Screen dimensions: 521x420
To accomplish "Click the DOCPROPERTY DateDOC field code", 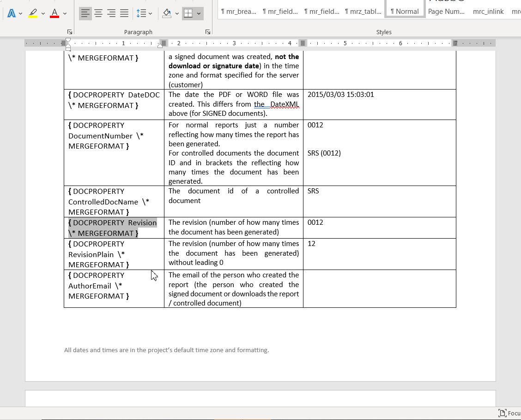I will coord(114,100).
